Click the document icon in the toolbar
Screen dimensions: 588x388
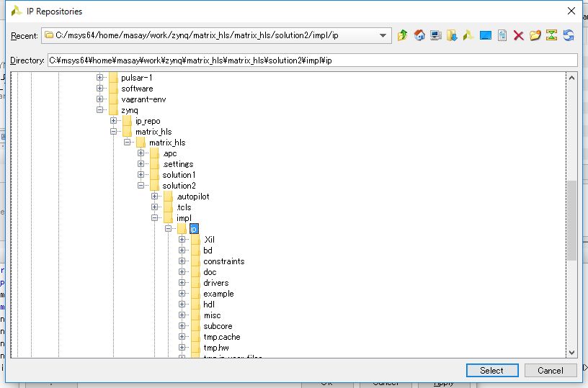click(x=502, y=35)
